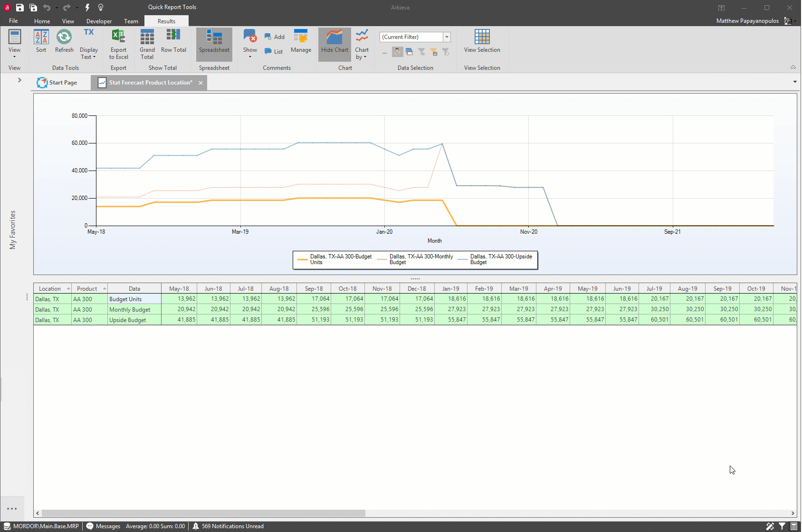Image resolution: width=802 pixels, height=532 pixels.
Task: Click the MORDOR\Main.Base.MRP database icon
Action: coord(7,526)
